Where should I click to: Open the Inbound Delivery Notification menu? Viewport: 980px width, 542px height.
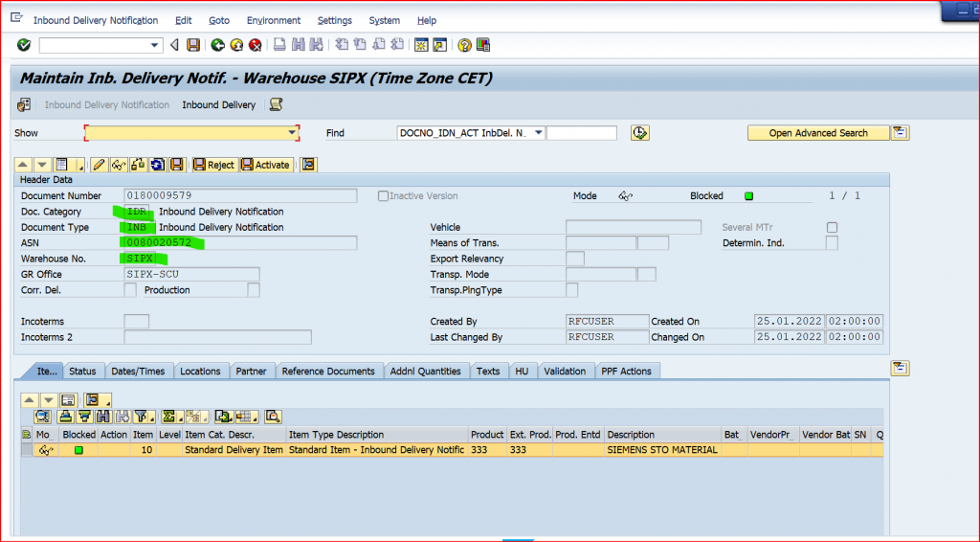click(x=96, y=21)
